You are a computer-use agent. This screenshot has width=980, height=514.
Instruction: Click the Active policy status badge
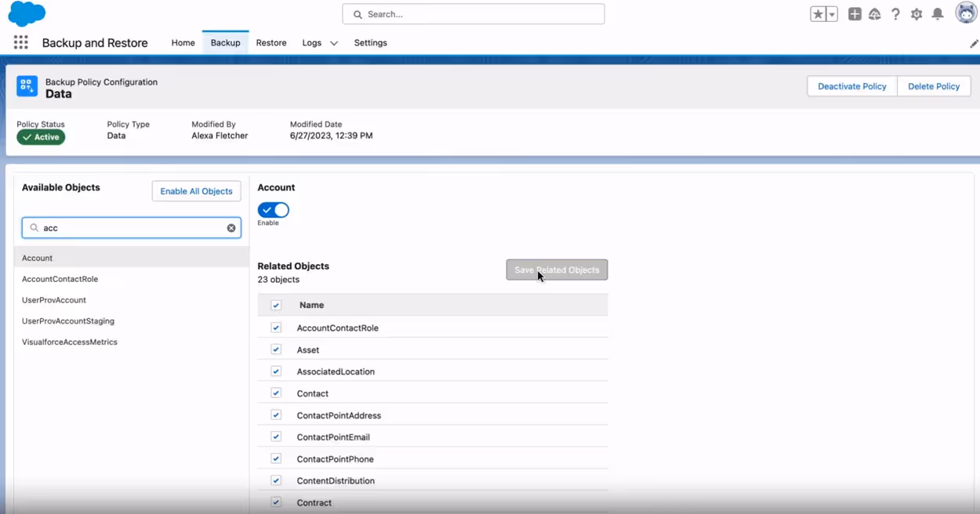coord(41,137)
